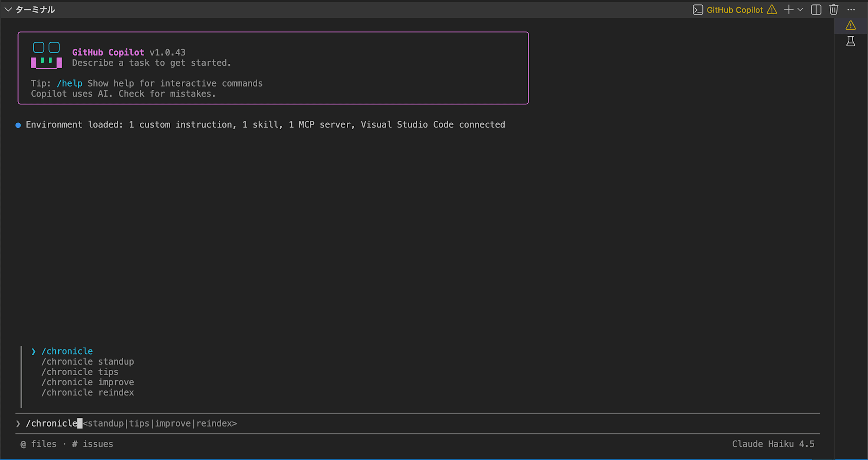Screen dimensions: 868x460
Task: Click the Claude Haiku 4.5 model label
Action: [773, 444]
